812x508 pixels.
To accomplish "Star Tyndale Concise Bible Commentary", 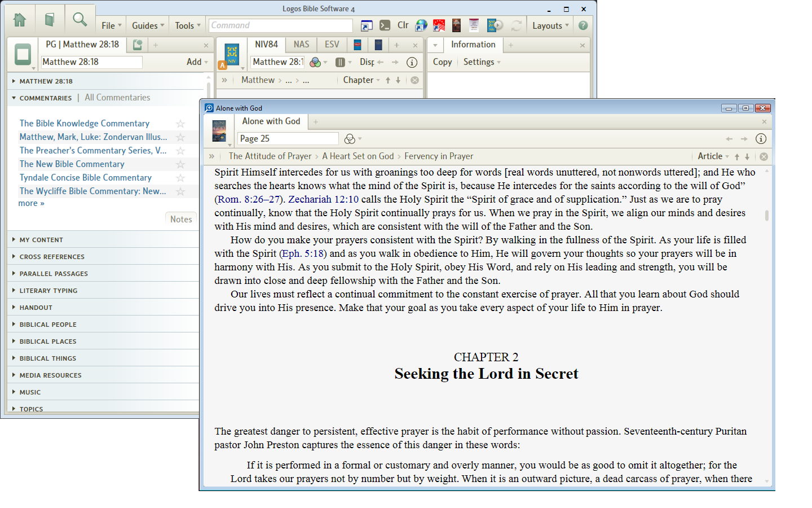I will point(180,178).
